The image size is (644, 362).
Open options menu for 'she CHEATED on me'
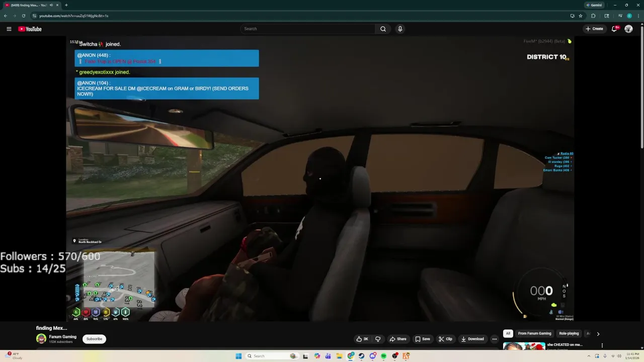[x=602, y=345]
